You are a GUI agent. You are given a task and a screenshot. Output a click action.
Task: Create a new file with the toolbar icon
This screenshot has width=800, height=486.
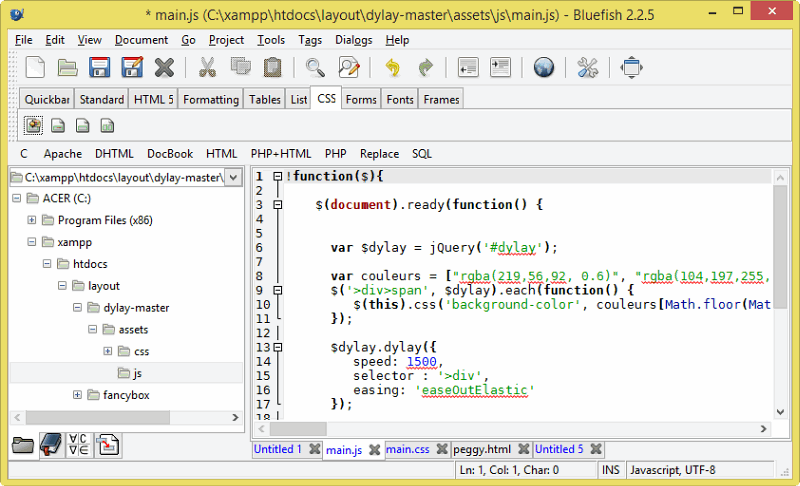coord(35,67)
